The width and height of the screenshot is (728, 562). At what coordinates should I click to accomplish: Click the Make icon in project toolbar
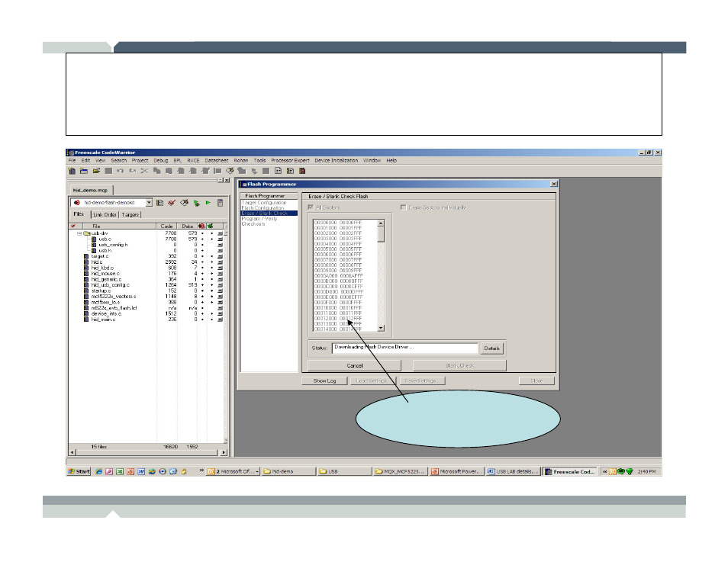pos(185,203)
